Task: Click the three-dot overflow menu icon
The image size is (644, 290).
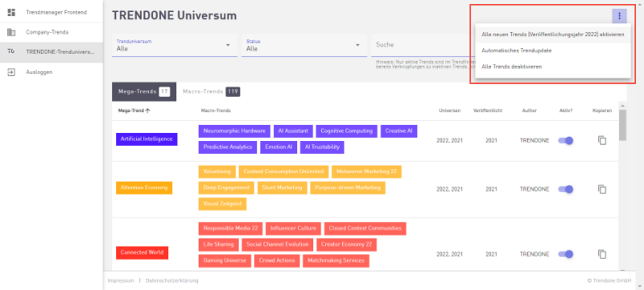Action: (619, 16)
